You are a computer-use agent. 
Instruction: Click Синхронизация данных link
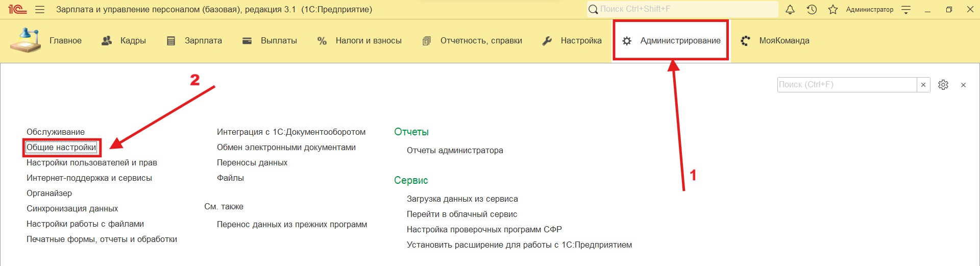tap(72, 209)
